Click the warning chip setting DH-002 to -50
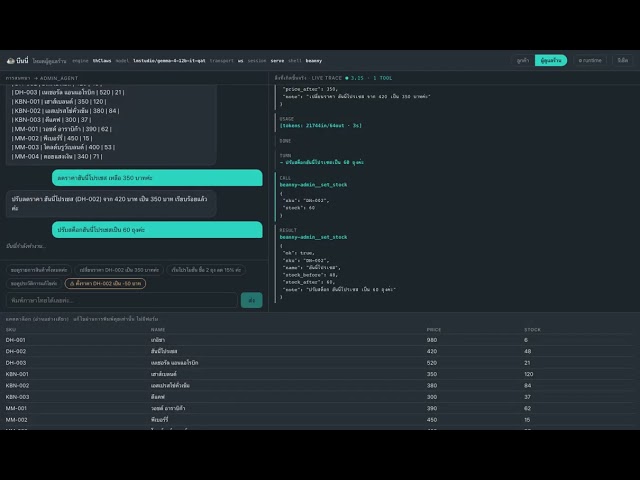The width and height of the screenshot is (640, 480). click(x=105, y=283)
